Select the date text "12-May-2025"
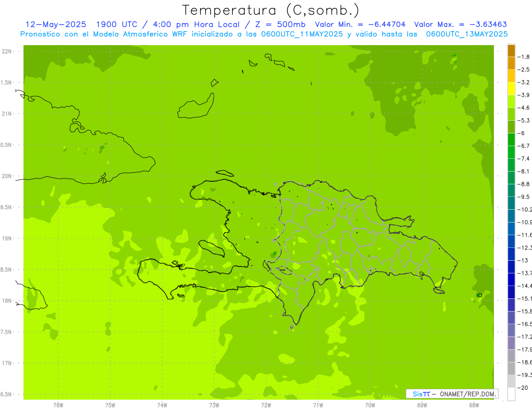Screen dimensions: 532x411 tap(56, 24)
